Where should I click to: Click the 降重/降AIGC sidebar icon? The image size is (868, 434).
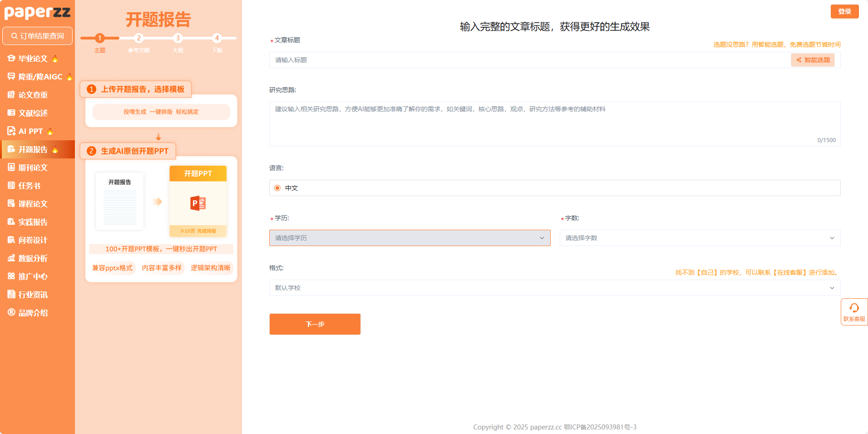tap(11, 77)
